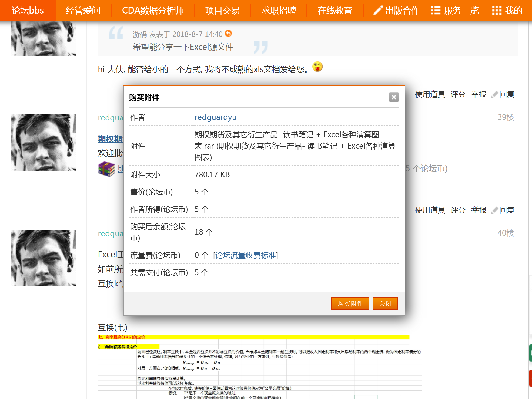Click 使用道具 on the 39楼 post
Image resolution: width=532 pixels, height=399 pixels.
430,210
